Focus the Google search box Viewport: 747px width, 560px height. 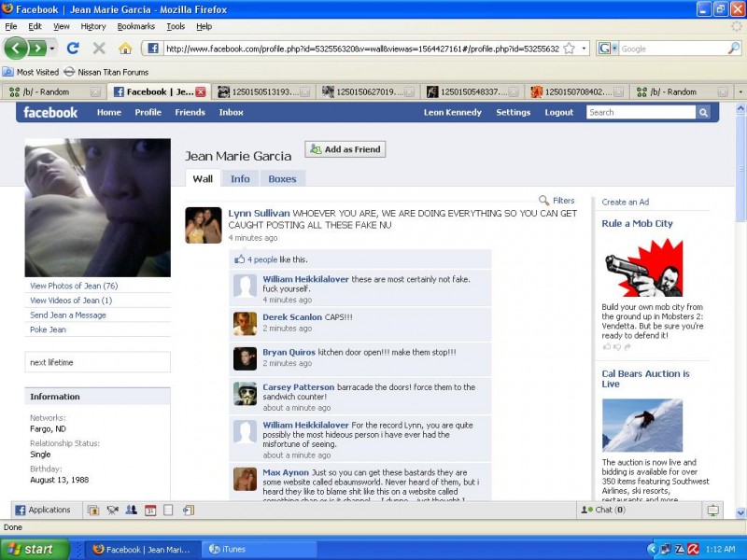[x=672, y=49]
